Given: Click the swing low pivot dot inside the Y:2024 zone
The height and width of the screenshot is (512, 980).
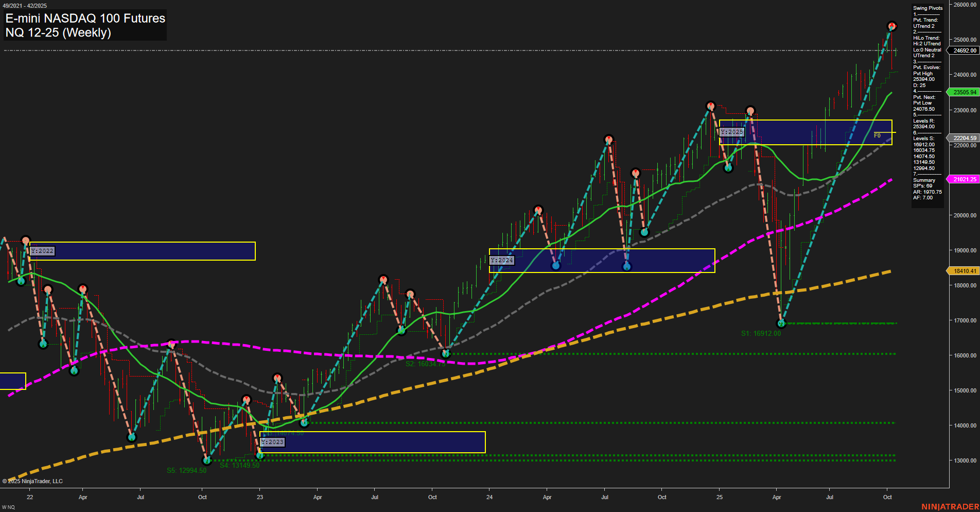Looking at the screenshot, I should (x=555, y=265).
